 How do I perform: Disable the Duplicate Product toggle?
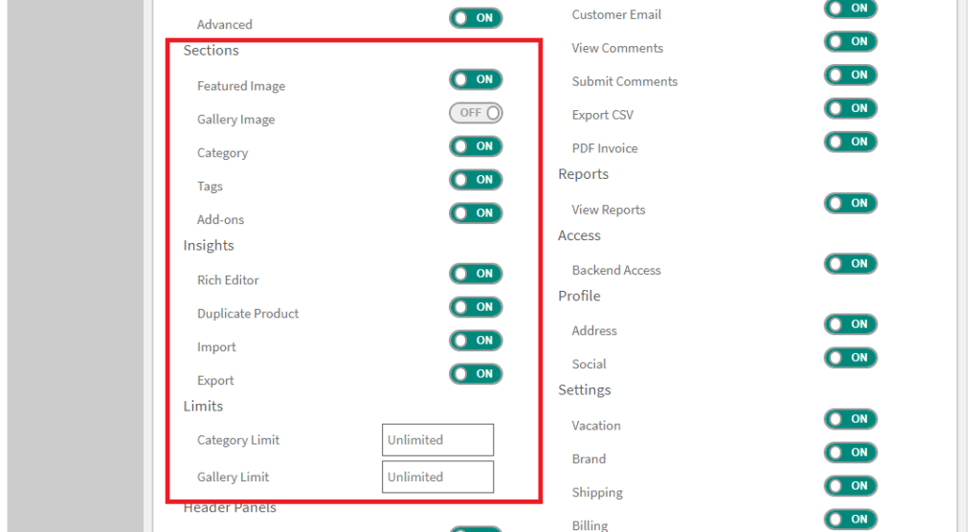[x=476, y=307]
